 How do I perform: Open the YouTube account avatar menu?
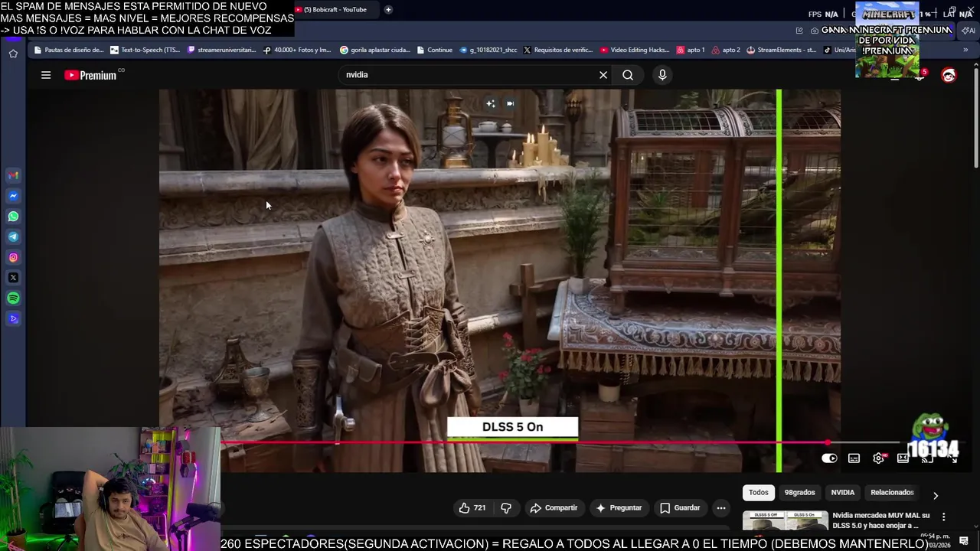coord(949,75)
